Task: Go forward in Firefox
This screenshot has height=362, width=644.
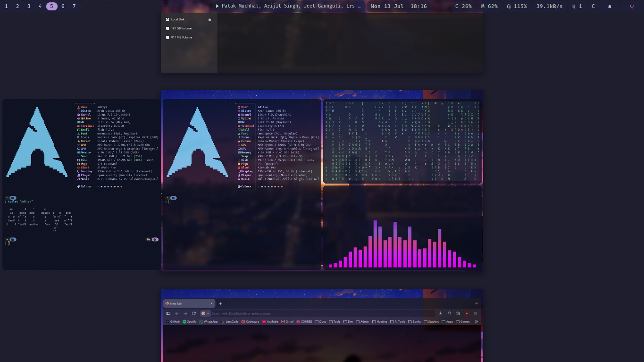Action: (x=185, y=313)
